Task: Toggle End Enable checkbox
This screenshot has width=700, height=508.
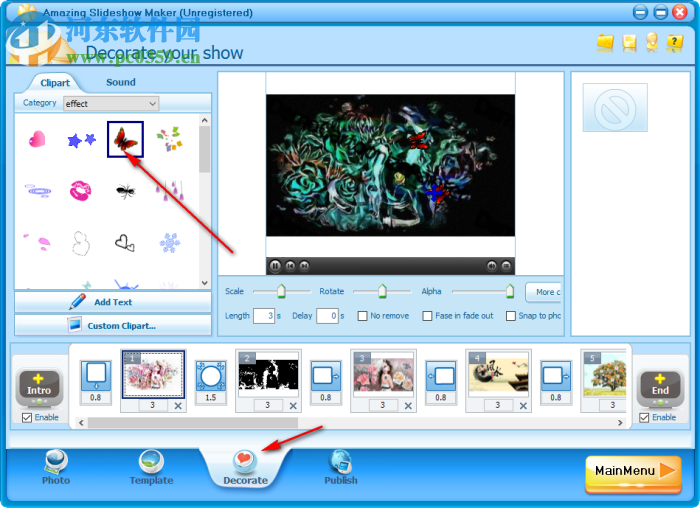Action: point(644,418)
